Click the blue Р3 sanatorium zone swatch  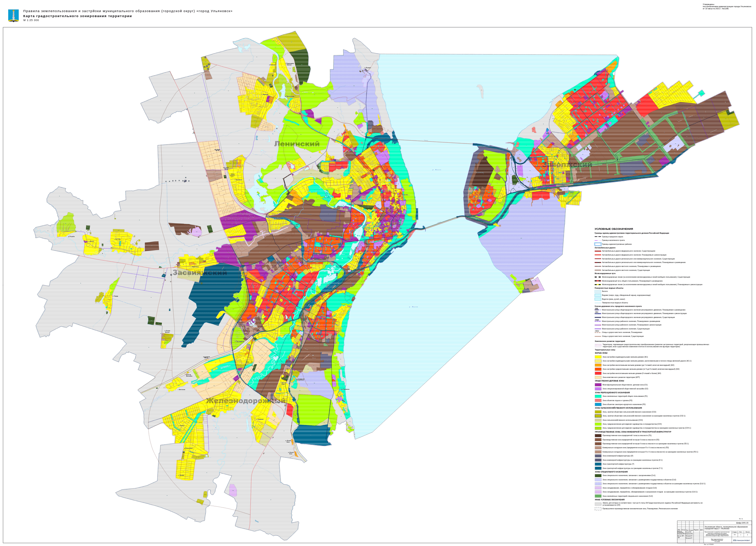(598, 404)
